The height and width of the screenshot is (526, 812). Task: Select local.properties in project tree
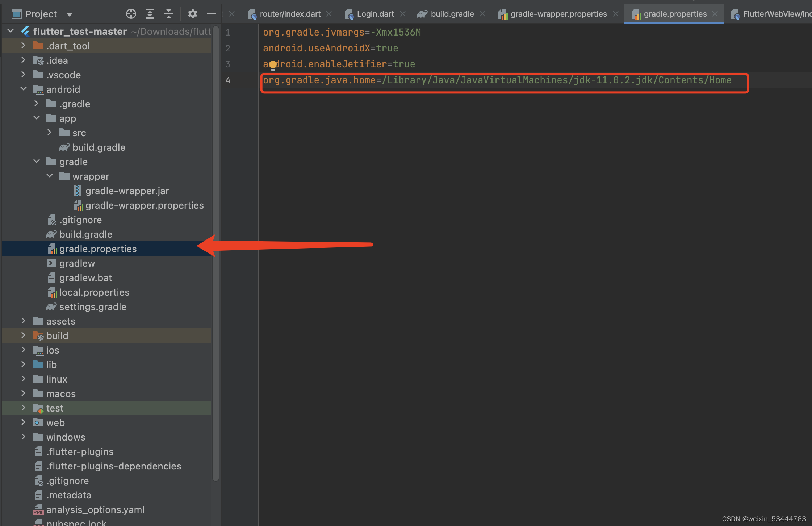coord(94,292)
